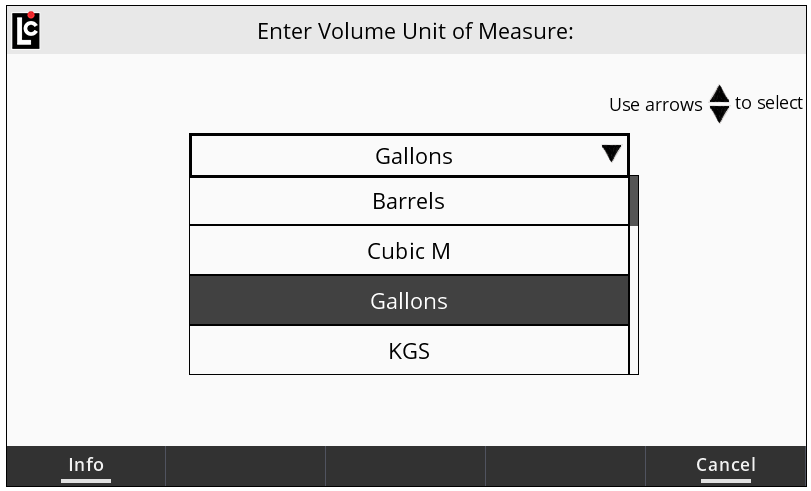The width and height of the screenshot is (811, 491).
Task: Click the empty softkey next to Info
Action: [x=245, y=466]
